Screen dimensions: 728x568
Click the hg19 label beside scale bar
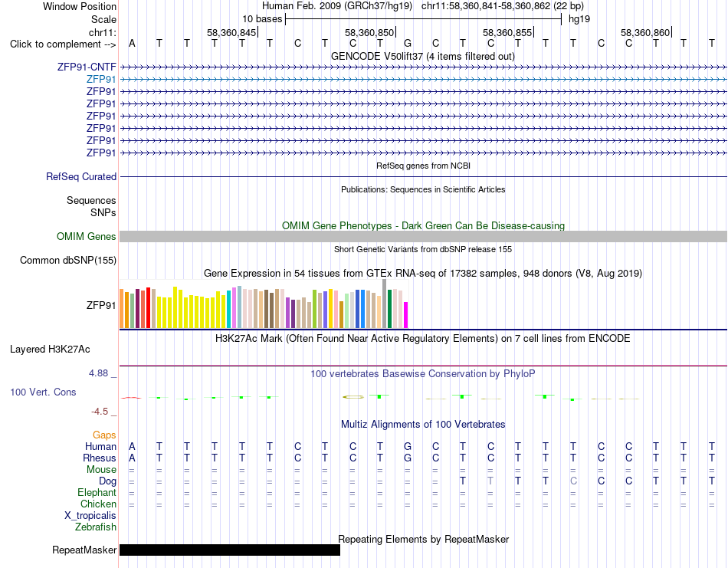point(579,19)
